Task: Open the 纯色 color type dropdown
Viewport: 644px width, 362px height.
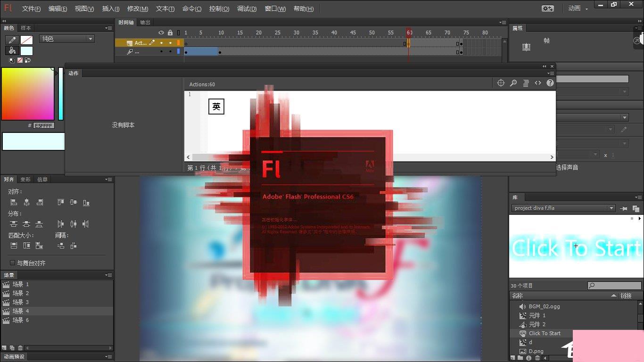Action: coord(66,39)
